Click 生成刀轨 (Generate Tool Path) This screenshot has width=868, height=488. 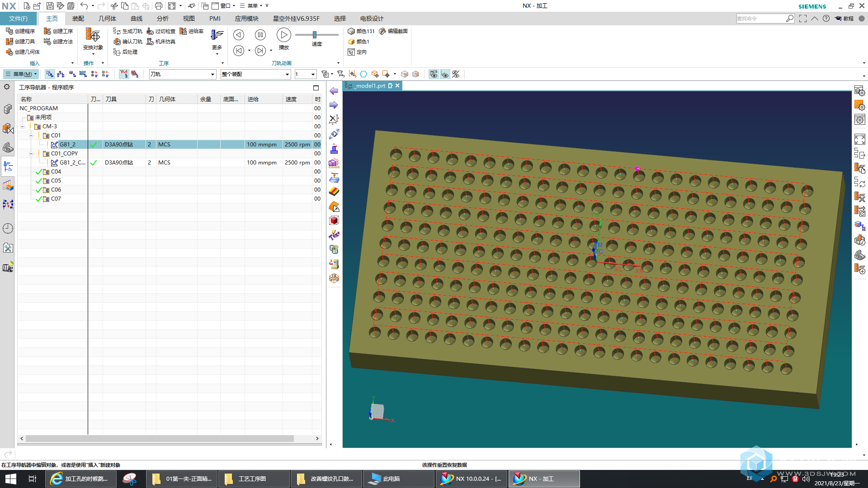tap(128, 31)
